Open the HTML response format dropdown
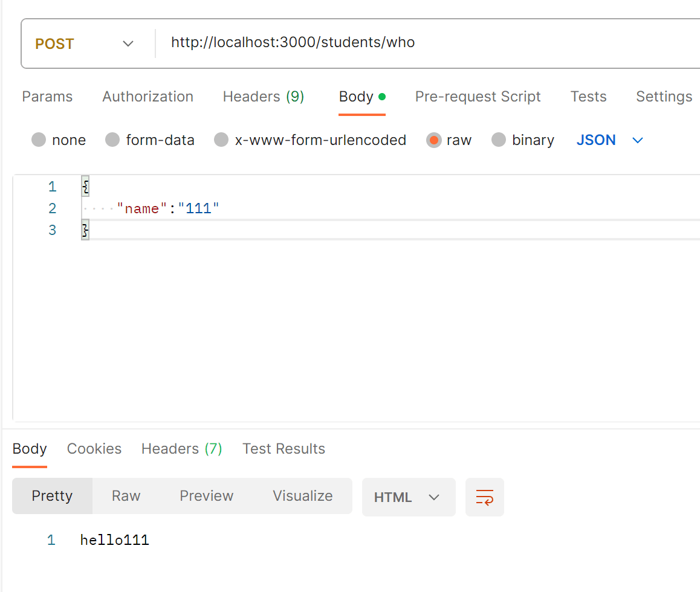The width and height of the screenshot is (700, 592). coord(408,497)
